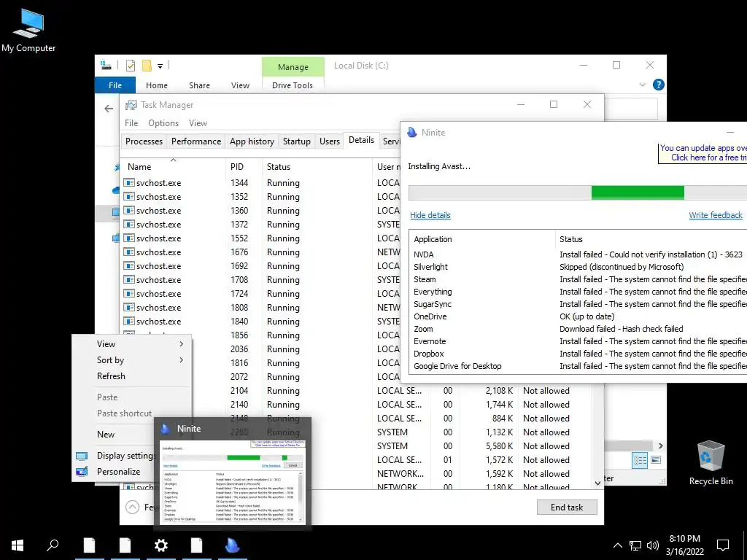Screen dimensions: 747x560
Task: Switch Explorer to details view icon
Action: tap(640, 460)
